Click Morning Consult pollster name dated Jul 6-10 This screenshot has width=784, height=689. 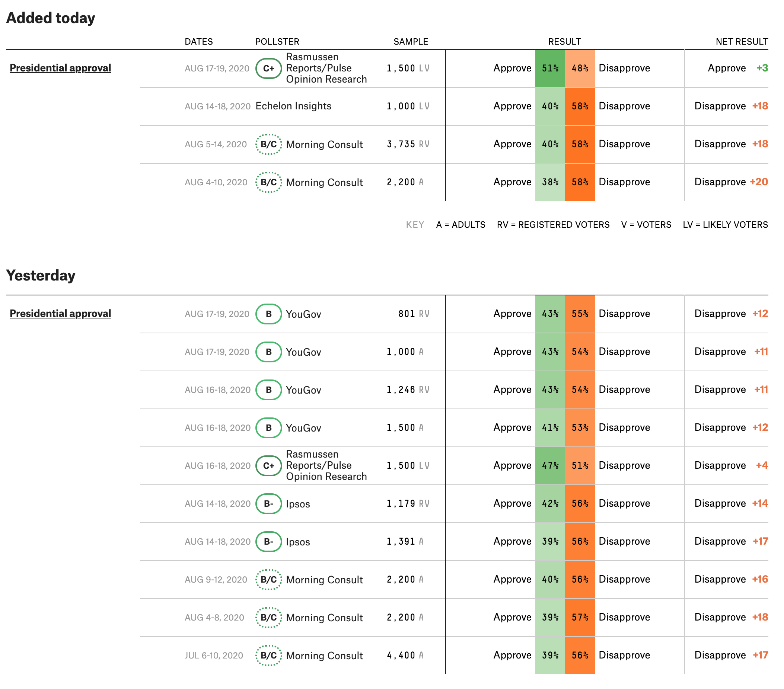coord(325,656)
